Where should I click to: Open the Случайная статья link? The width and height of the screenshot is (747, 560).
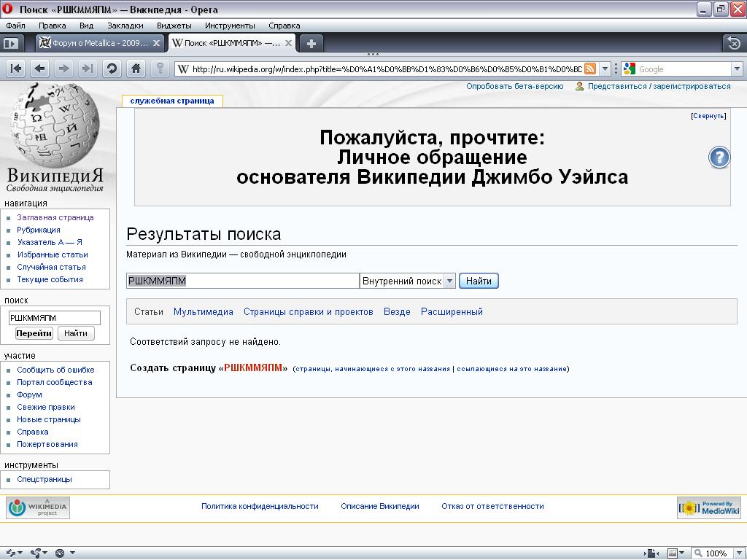tap(51, 267)
